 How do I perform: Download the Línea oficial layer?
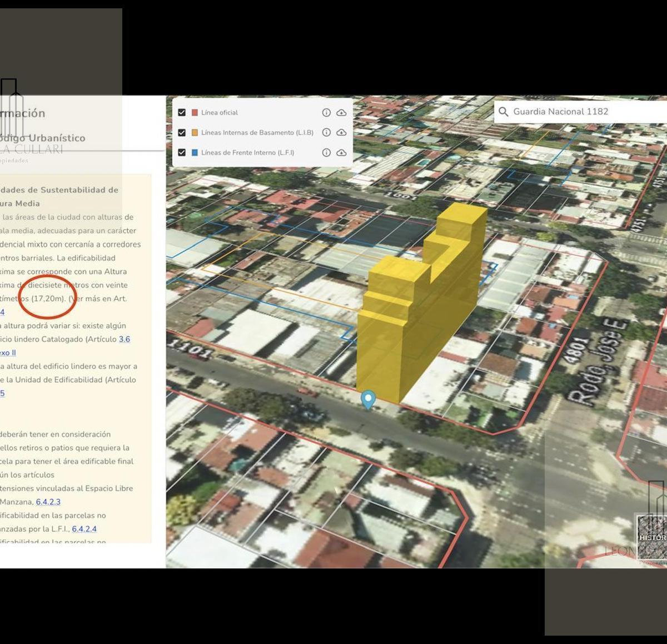[341, 112]
